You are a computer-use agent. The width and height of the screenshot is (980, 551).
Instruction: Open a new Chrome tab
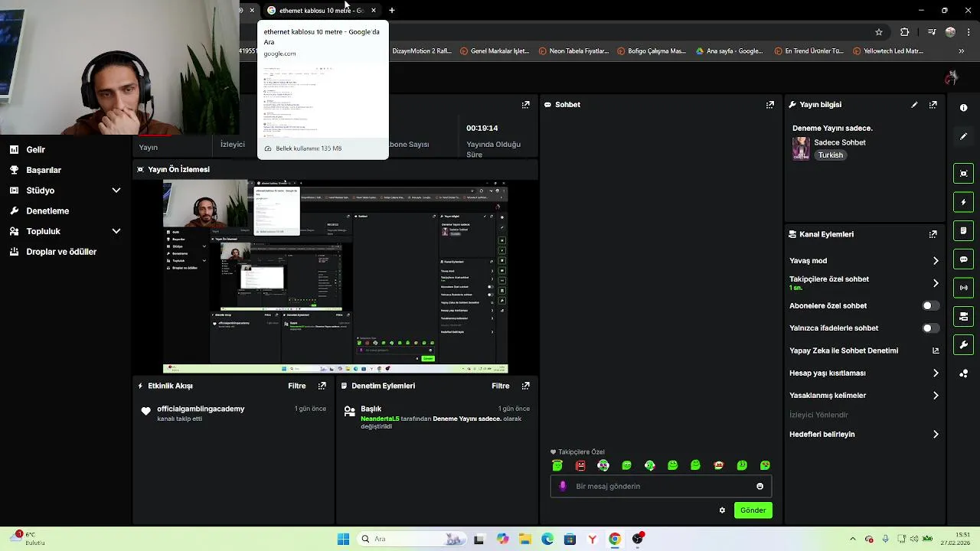click(x=392, y=11)
